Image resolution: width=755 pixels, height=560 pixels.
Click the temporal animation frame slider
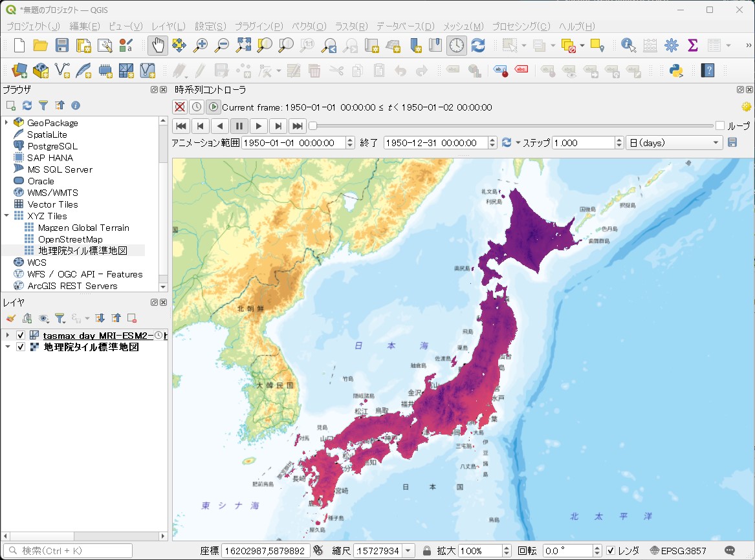(513, 126)
